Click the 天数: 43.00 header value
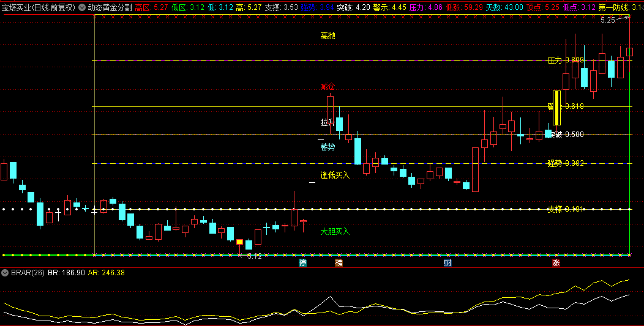Screen dimensions: 644x326 point(504,7)
